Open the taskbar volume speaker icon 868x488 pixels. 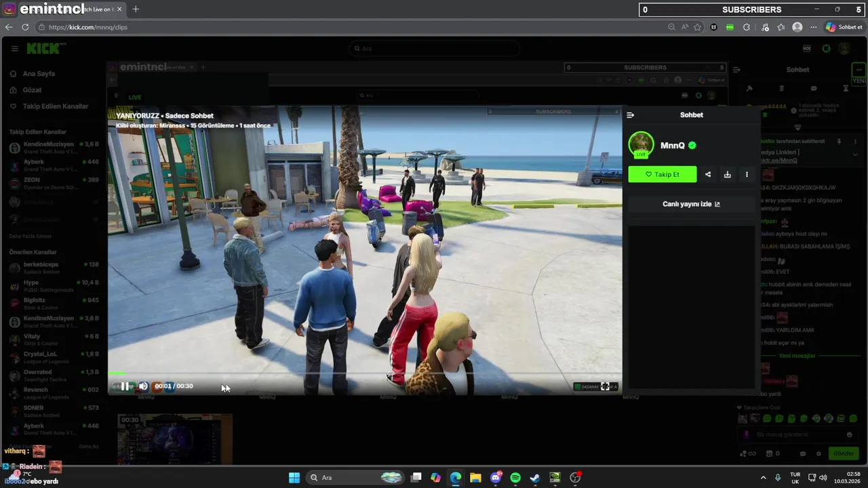(823, 478)
